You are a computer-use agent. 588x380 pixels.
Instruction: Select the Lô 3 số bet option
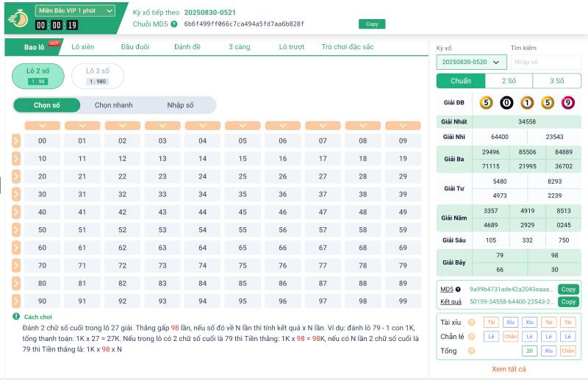tap(98, 76)
